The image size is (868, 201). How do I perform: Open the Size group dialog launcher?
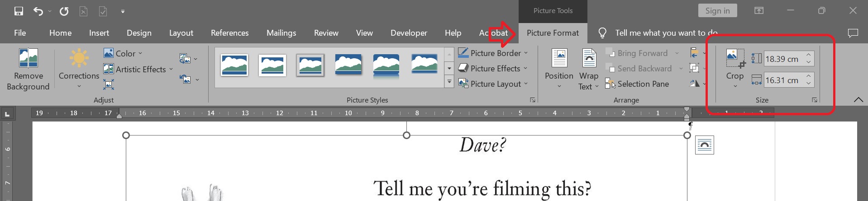coord(815,100)
